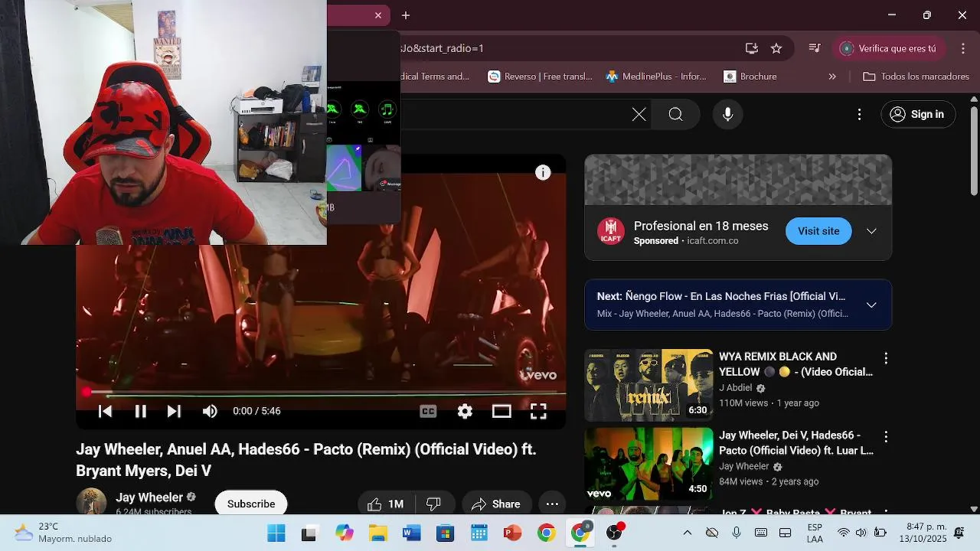Open a new Chrome tab
The image size is (980, 551).
(x=406, y=15)
